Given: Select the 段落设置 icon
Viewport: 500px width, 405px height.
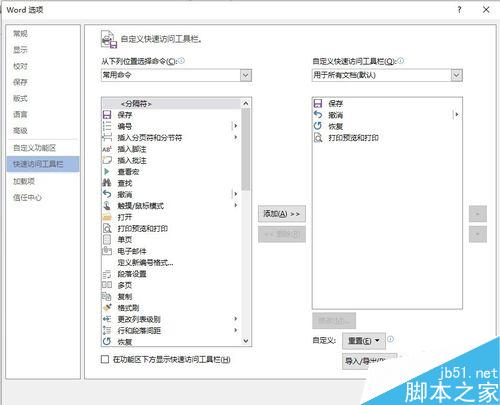Looking at the screenshot, I should coord(107,274).
